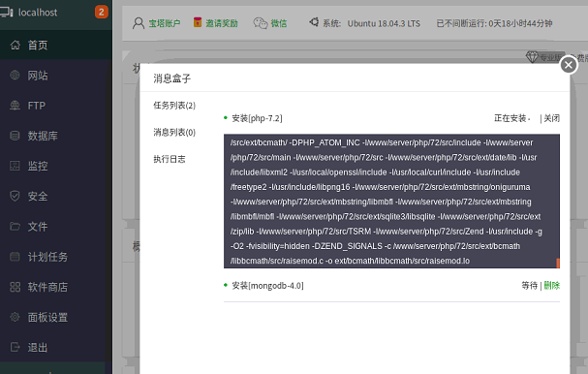Click 关闭 link for php-7.2 install
This screenshot has height=374, width=588.
[551, 118]
